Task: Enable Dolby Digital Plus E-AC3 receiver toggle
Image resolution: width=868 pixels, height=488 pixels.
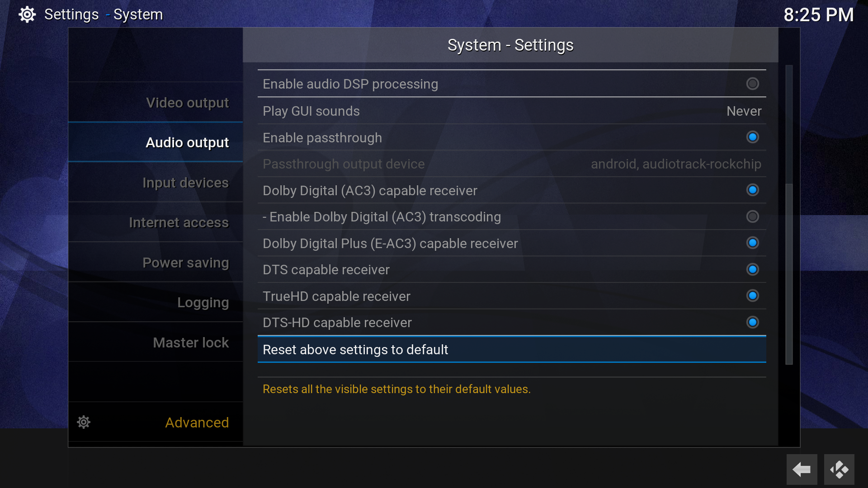Action: [x=753, y=243]
